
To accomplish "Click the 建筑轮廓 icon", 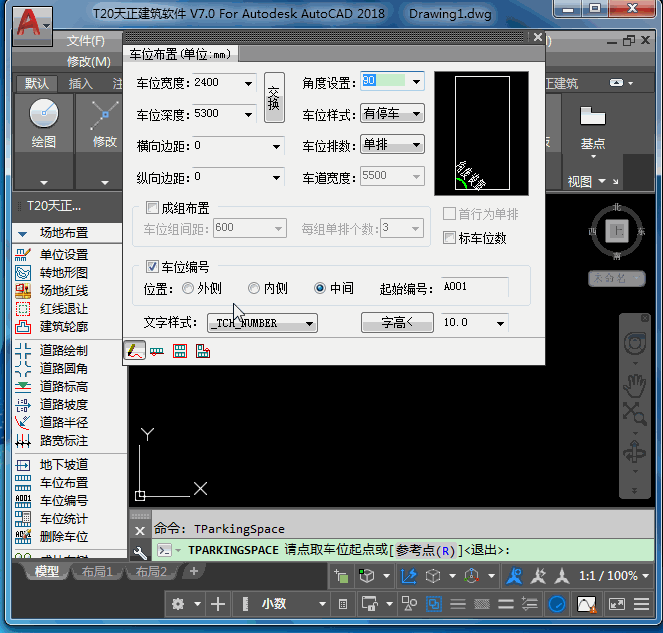I will click(x=23, y=327).
